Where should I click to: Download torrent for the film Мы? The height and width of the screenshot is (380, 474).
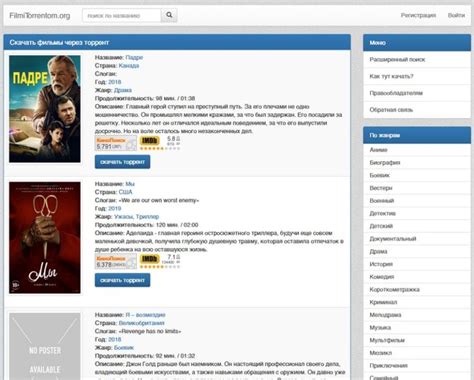point(122,280)
